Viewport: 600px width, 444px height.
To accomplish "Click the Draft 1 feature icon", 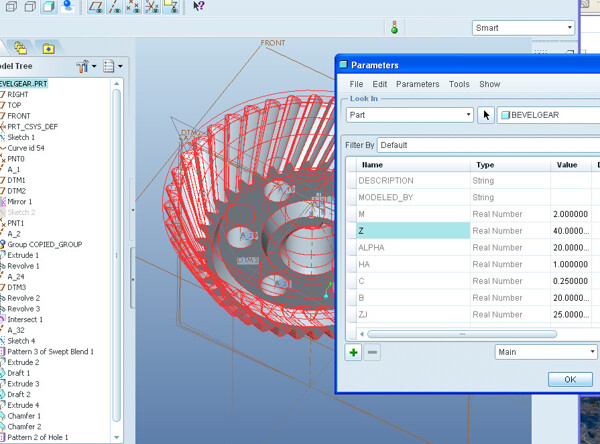I will [x=2, y=373].
